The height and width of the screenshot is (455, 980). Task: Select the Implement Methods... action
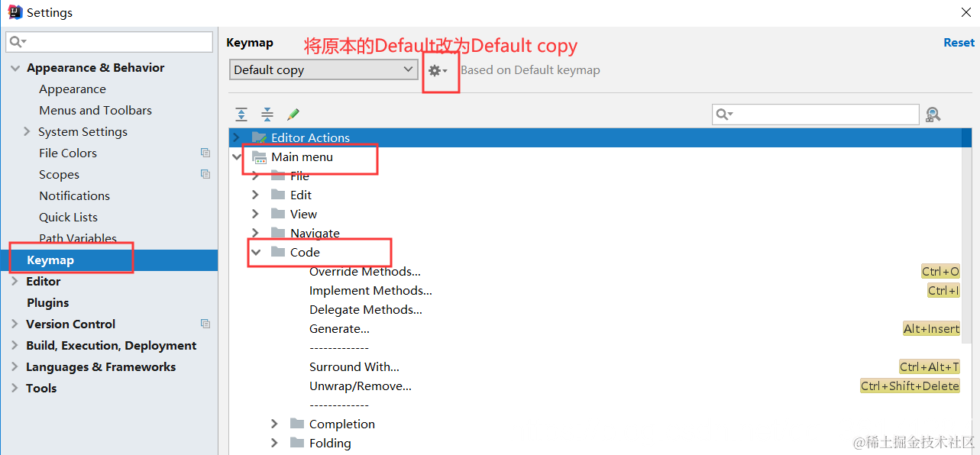[x=370, y=290]
